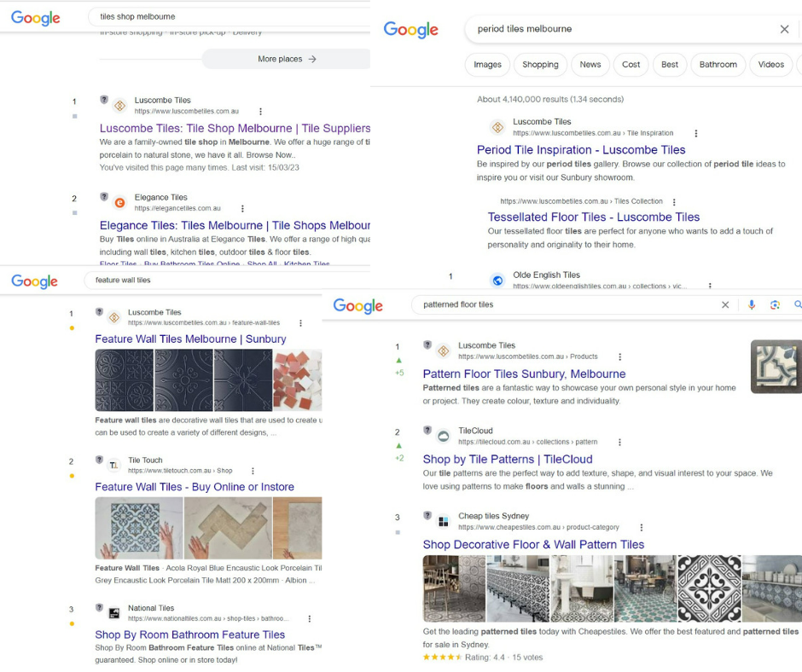
Task: Open three-dot menu for feature-wall-tiles Luscombe result
Action: click(300, 323)
